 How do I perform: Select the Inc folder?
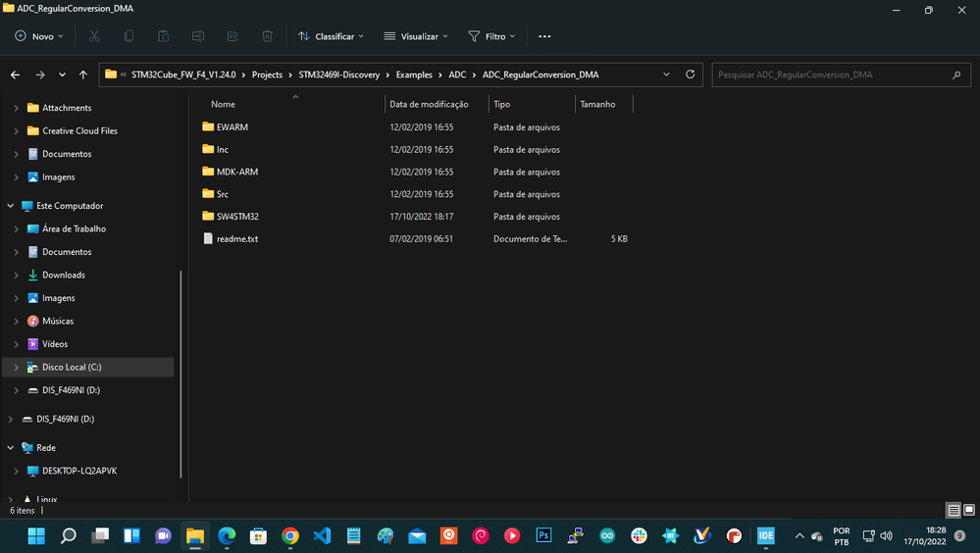(x=222, y=149)
